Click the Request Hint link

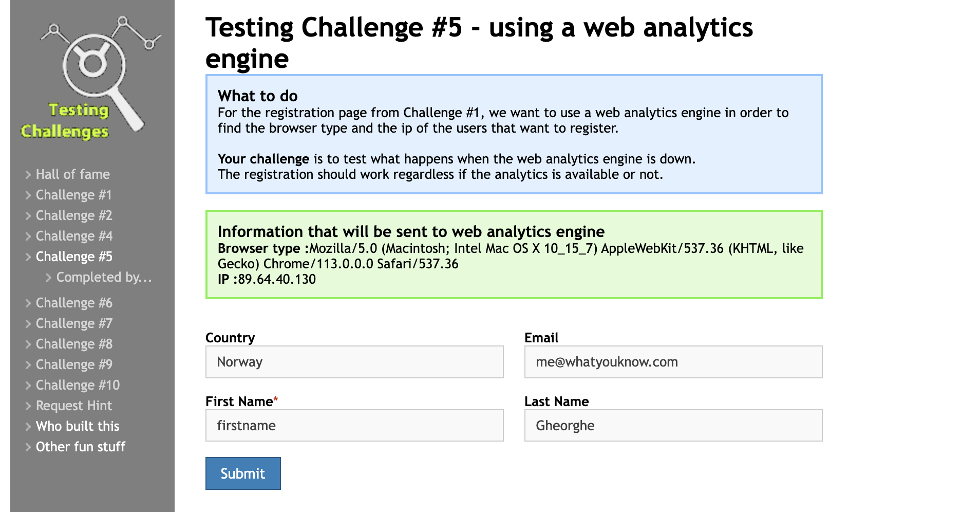[x=73, y=406]
